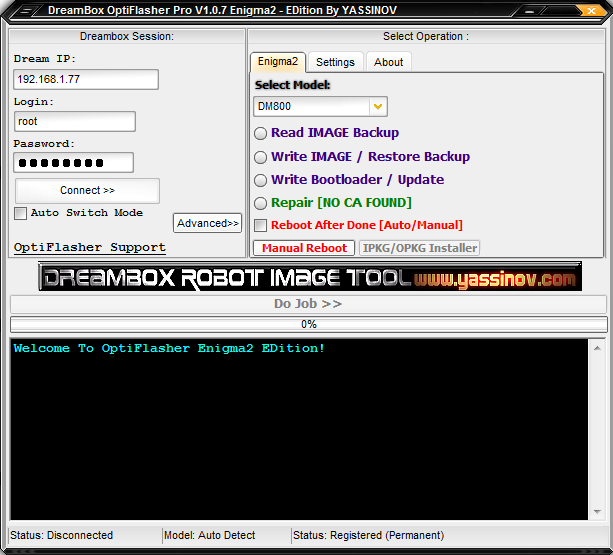Click Status: Disconnected in status bar
Image resolution: width=613 pixels, height=555 pixels.
(x=62, y=535)
